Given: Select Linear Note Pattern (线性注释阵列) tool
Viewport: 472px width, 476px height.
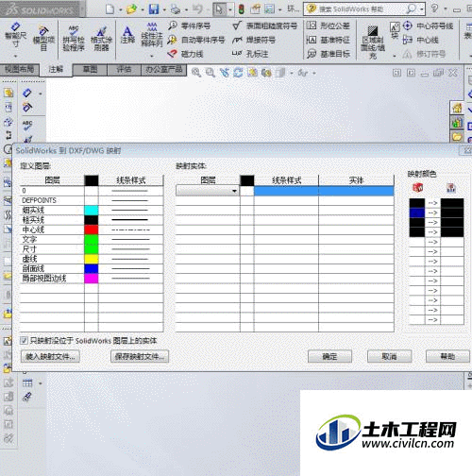Looking at the screenshot, I should click(x=152, y=35).
